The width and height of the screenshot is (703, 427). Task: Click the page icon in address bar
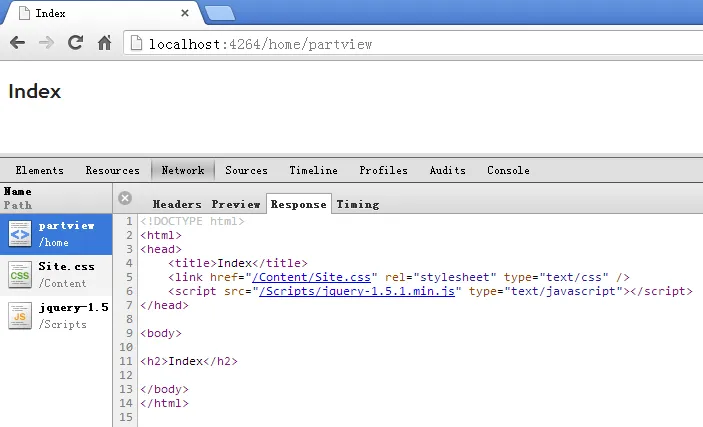click(x=136, y=43)
